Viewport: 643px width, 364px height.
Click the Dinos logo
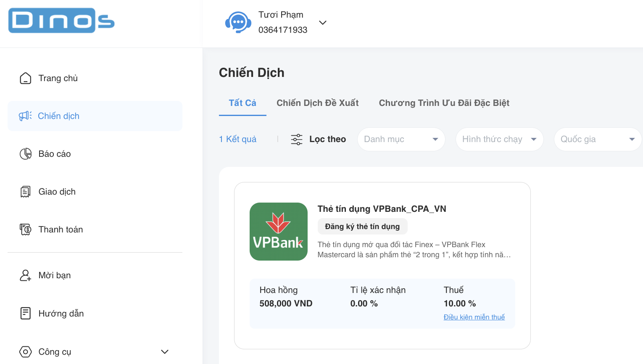click(61, 20)
